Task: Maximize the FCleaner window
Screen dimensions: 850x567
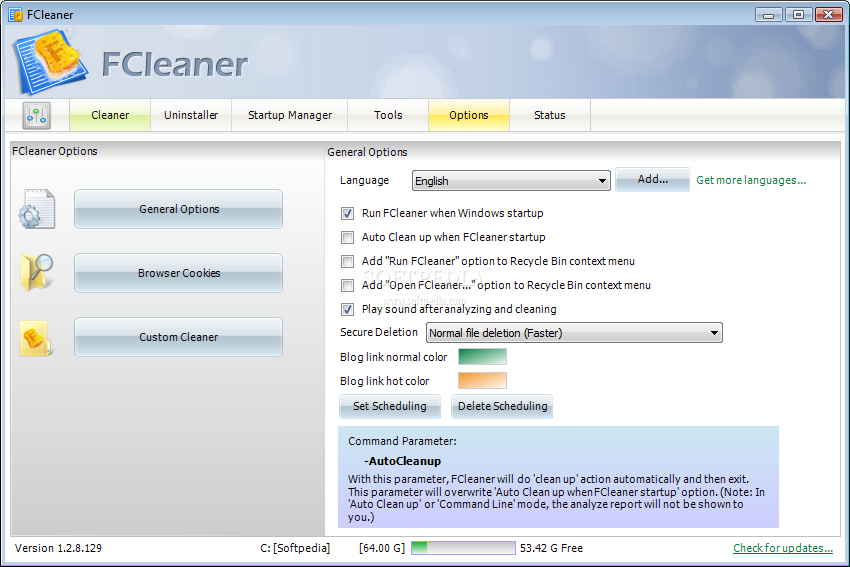Action: tap(799, 15)
